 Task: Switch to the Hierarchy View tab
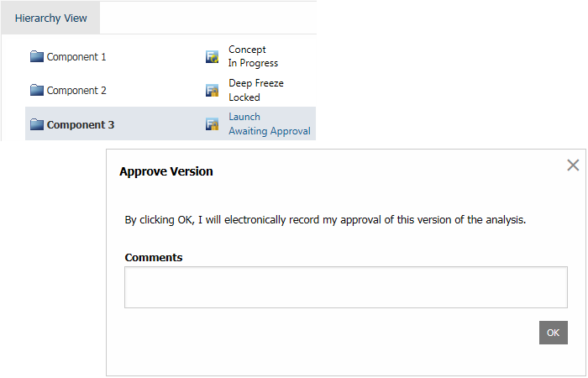click(x=50, y=18)
